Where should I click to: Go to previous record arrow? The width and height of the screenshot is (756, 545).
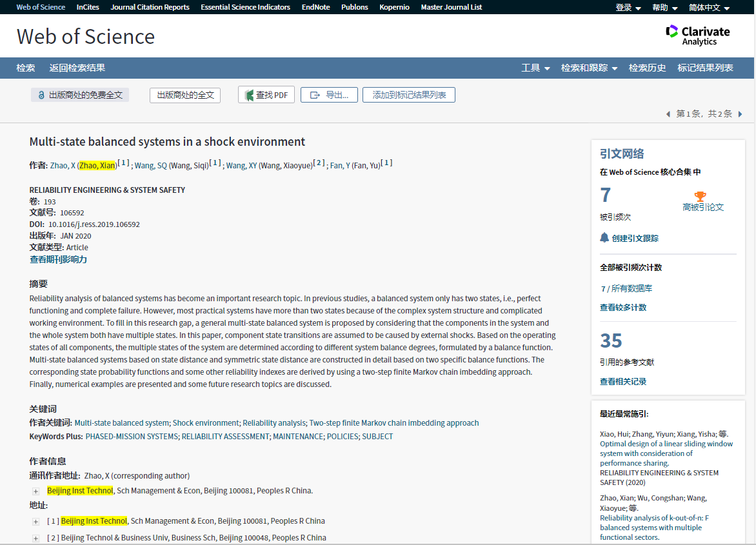click(668, 114)
